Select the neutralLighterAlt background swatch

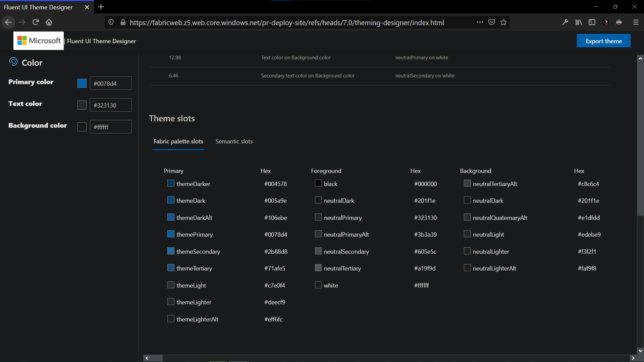(x=467, y=267)
